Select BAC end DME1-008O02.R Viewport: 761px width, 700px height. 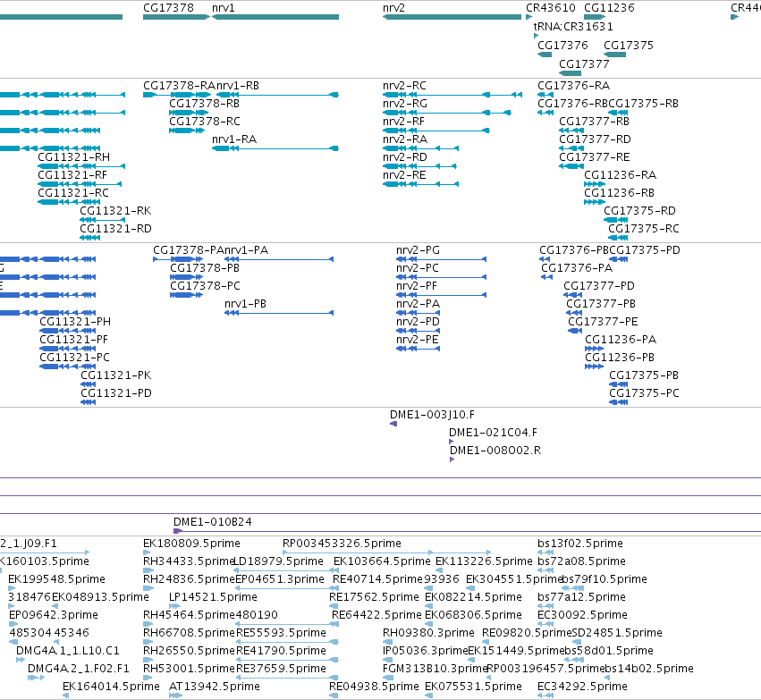click(x=452, y=460)
